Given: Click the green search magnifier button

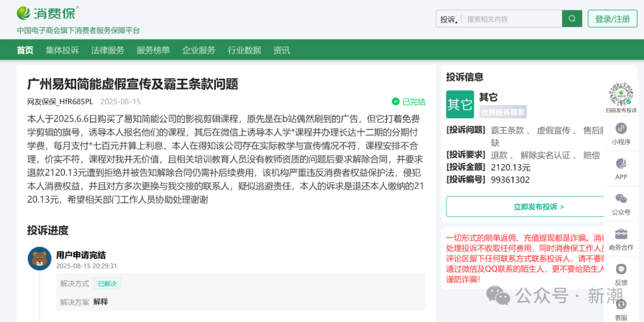Looking at the screenshot, I should tap(571, 18).
